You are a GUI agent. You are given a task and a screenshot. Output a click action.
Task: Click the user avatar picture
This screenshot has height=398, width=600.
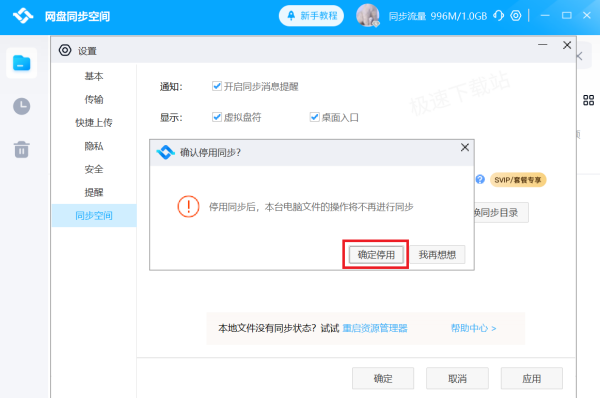coord(368,16)
